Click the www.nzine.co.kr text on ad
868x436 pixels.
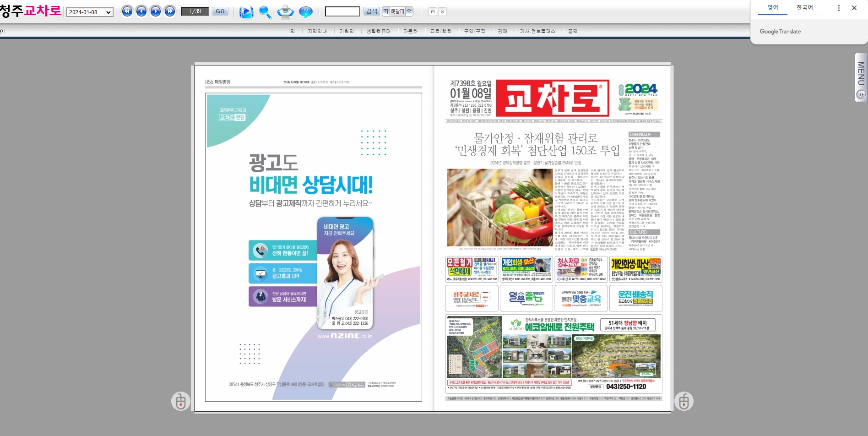(x=344, y=336)
